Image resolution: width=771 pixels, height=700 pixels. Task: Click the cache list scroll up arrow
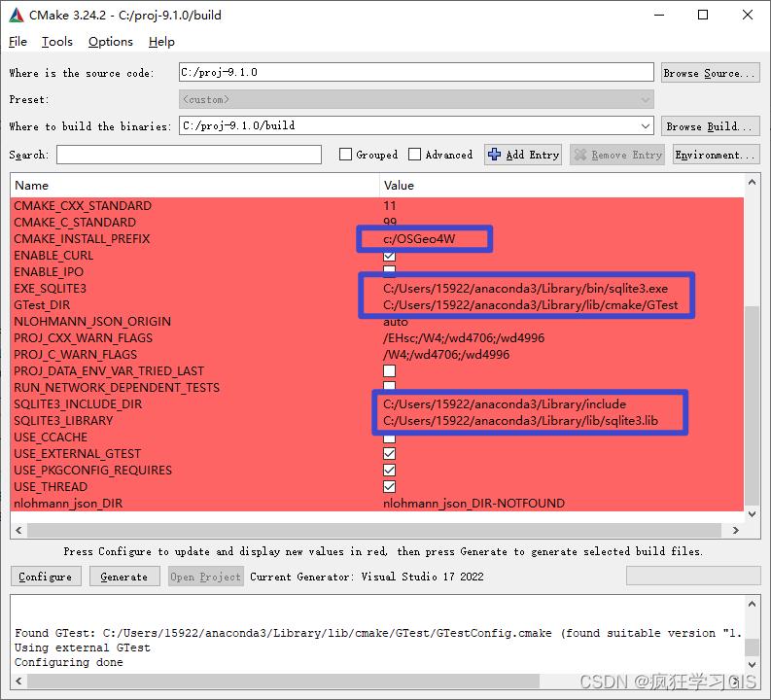click(752, 183)
